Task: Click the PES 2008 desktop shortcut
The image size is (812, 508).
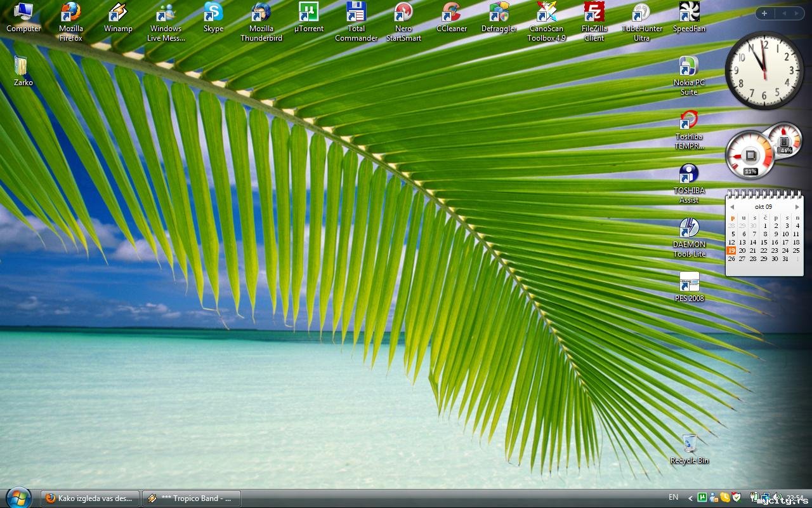Action: click(689, 287)
